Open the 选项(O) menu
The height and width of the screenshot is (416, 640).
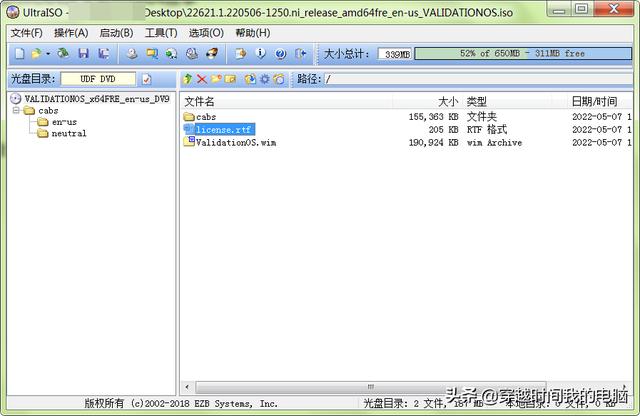(x=206, y=33)
